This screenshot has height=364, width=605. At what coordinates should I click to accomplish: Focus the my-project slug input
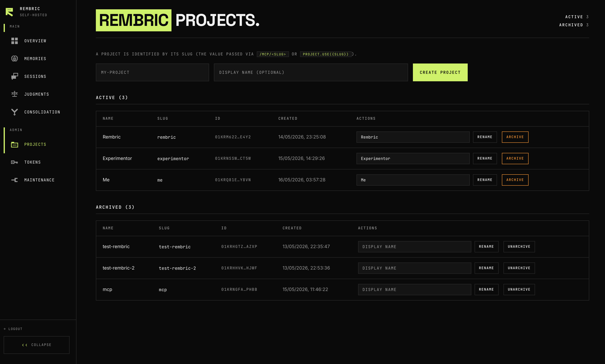152,72
